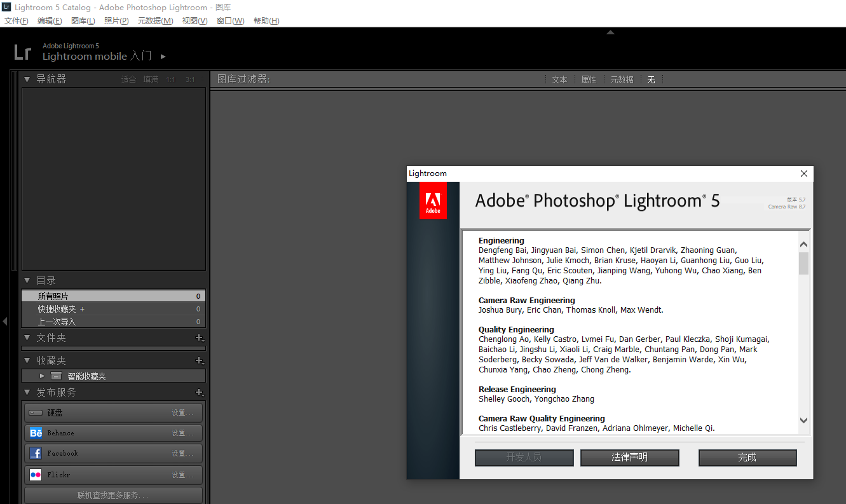Screen dimensions: 846x504
Task: Click the plus icon on 收藏夹 panel
Action: point(199,360)
